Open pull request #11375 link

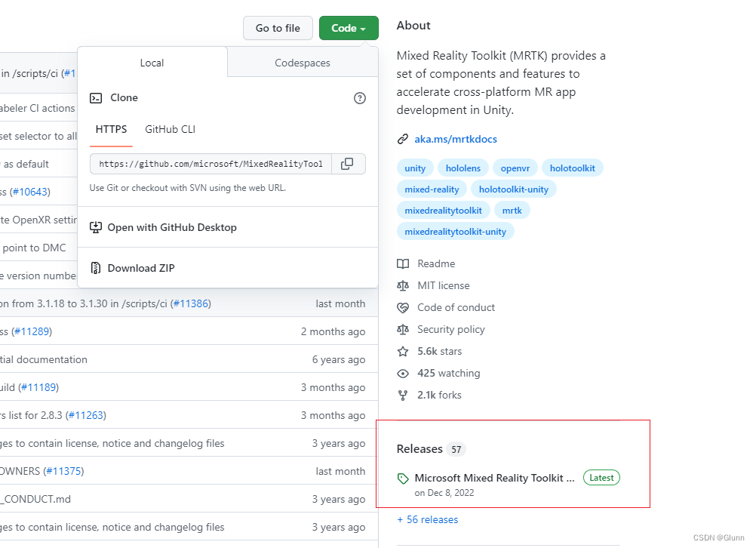[63, 472]
